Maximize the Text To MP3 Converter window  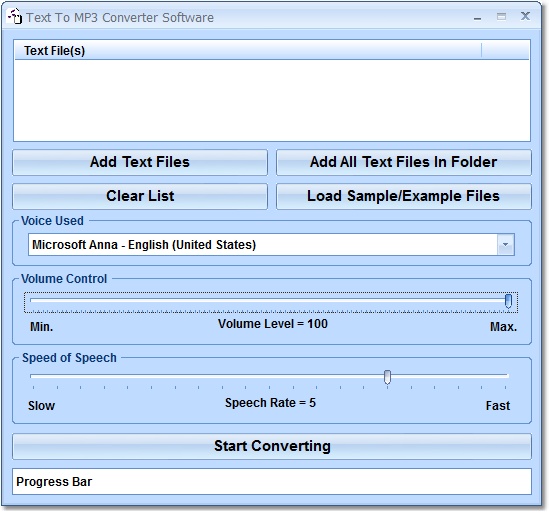(501, 16)
